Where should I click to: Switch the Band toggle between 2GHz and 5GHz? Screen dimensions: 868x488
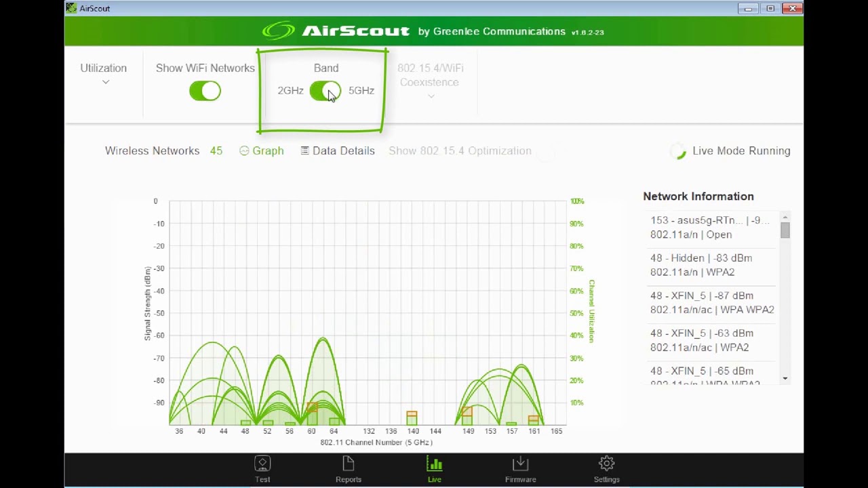325,91
